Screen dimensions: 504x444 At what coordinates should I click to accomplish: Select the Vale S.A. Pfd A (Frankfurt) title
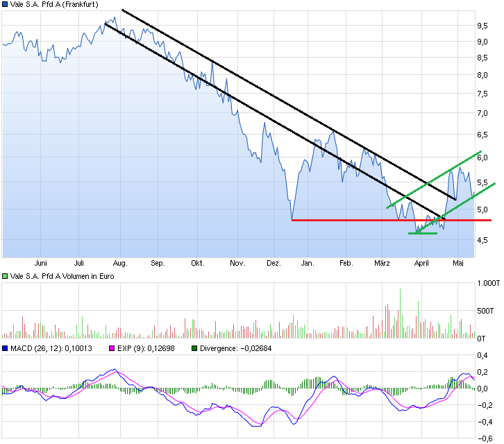point(54,4)
